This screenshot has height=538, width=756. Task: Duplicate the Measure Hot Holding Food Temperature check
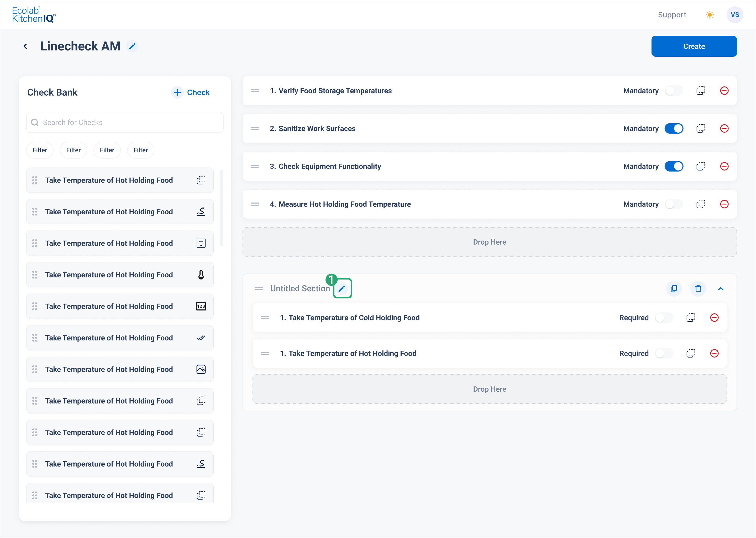[x=701, y=204]
